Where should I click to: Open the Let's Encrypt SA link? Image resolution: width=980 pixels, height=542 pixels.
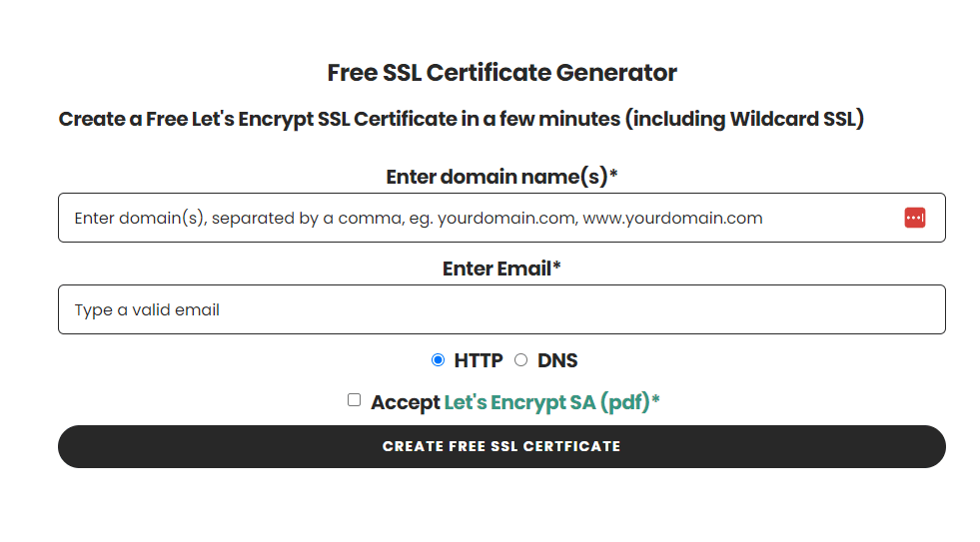(x=546, y=402)
